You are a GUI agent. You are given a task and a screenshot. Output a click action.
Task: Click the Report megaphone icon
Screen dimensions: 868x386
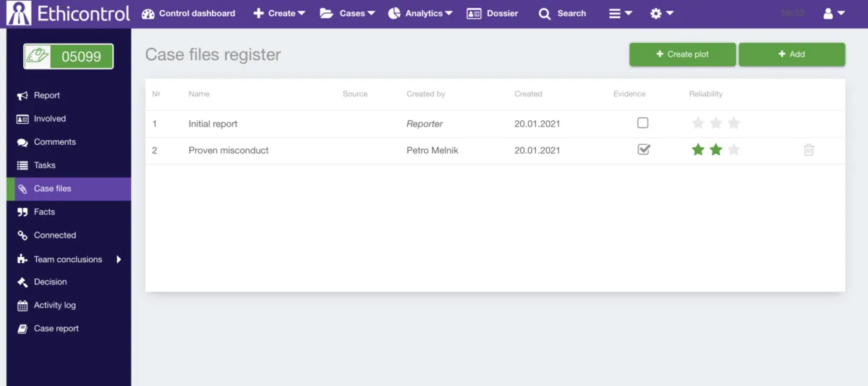(x=22, y=96)
